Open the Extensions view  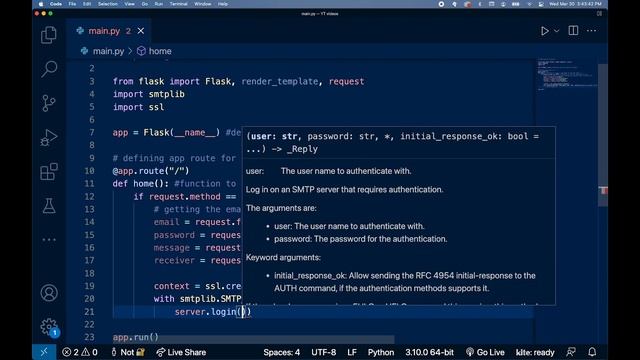(x=49, y=171)
